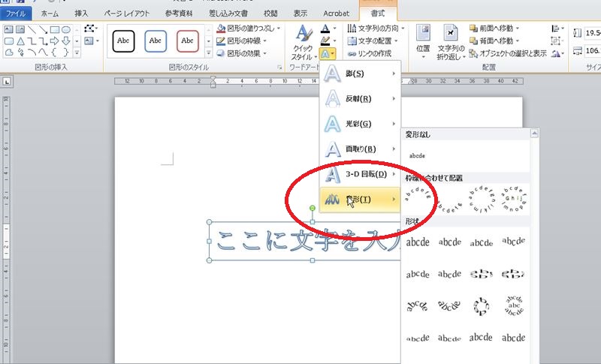This screenshot has height=364, width=601.
Task: Open the Shadow (影) submenu
Action: [x=359, y=74]
